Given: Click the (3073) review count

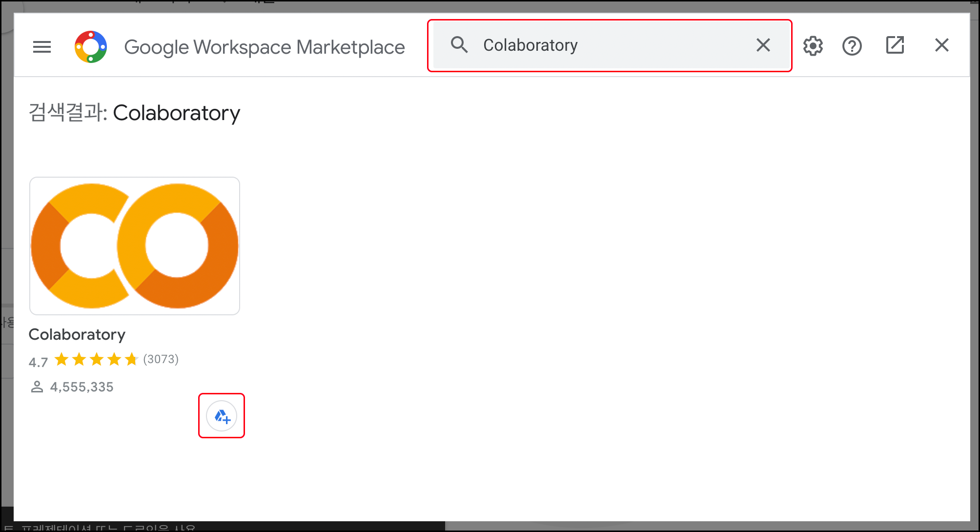Looking at the screenshot, I should click(161, 359).
